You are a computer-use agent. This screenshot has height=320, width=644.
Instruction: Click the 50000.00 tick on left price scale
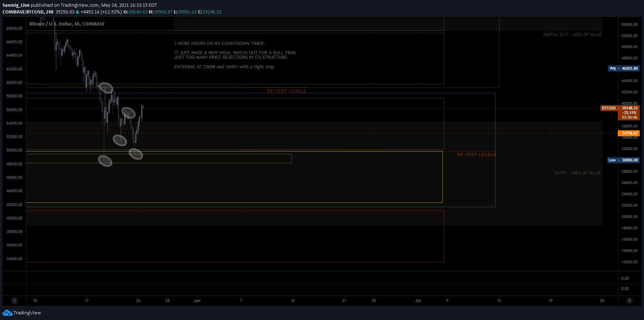(15, 150)
